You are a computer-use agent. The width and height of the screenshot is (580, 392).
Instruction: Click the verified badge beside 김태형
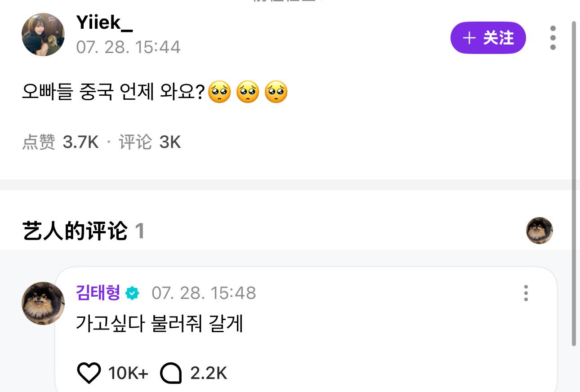132,294
